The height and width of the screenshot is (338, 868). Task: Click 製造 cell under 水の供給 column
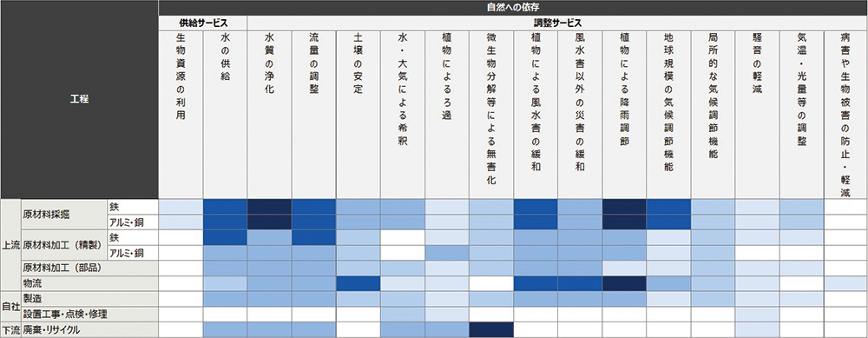[x=225, y=299]
